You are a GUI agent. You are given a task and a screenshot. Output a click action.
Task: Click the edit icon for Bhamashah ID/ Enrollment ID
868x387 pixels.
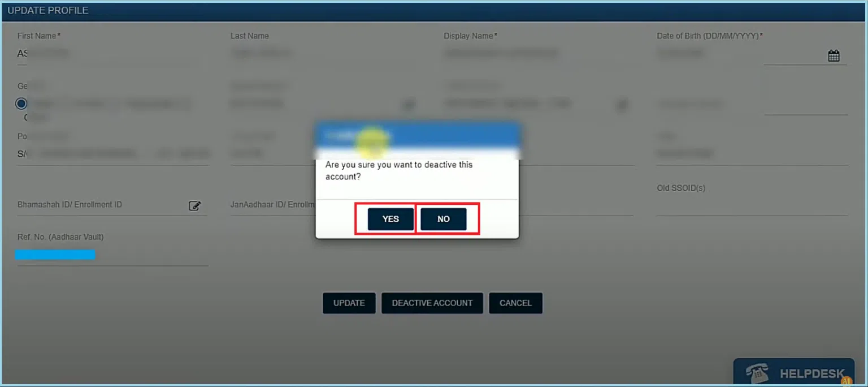(195, 206)
